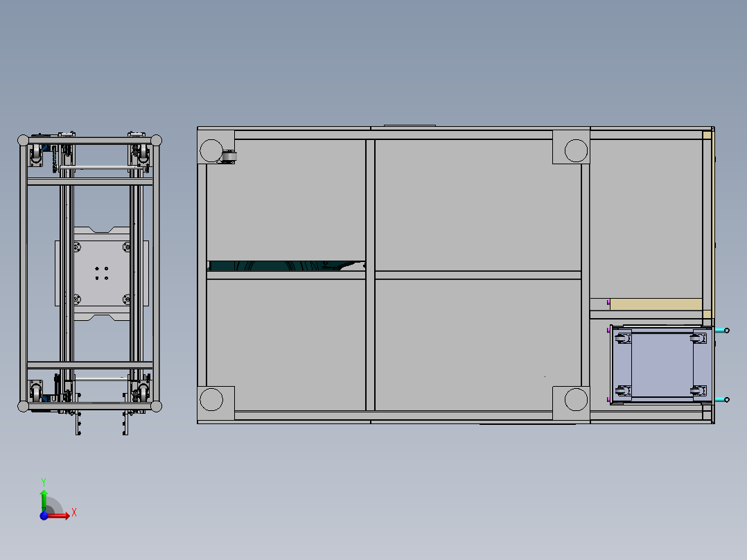Click the red X axis arrow of the triad
The image size is (747, 560).
tap(59, 515)
